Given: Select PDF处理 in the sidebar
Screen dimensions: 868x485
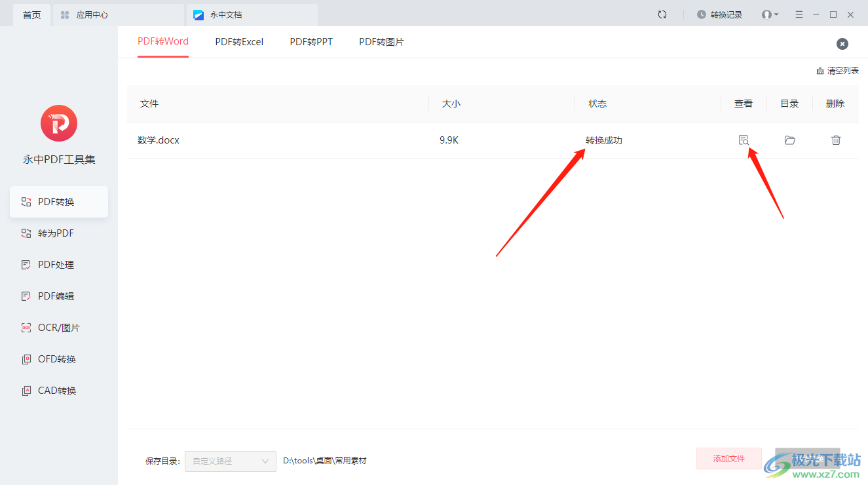Looking at the screenshot, I should (x=59, y=265).
